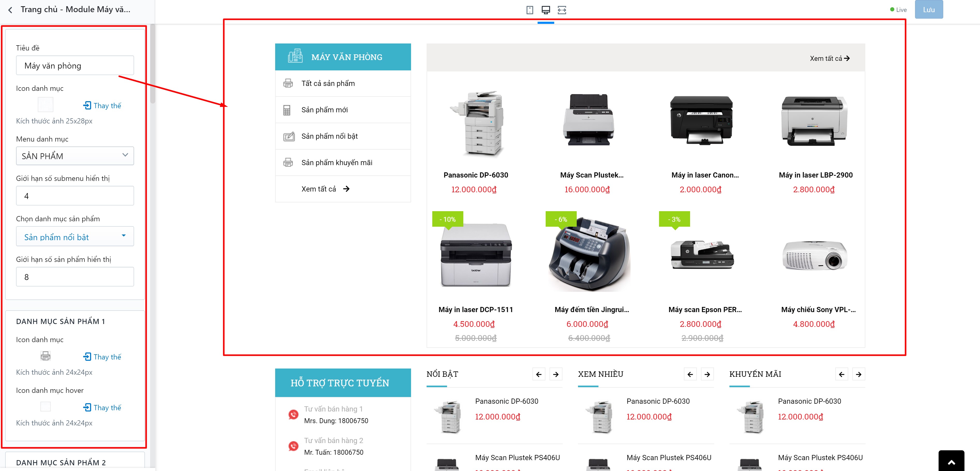Click the -10% discount badge

pos(447,219)
